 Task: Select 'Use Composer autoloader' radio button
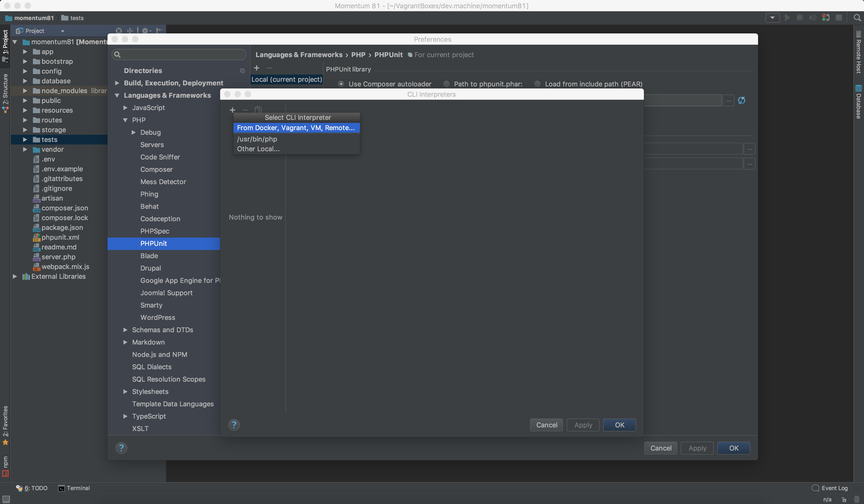point(340,83)
